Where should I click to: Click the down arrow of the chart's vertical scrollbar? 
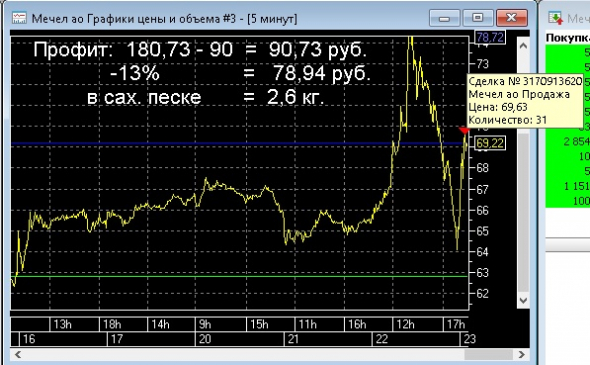(523, 300)
